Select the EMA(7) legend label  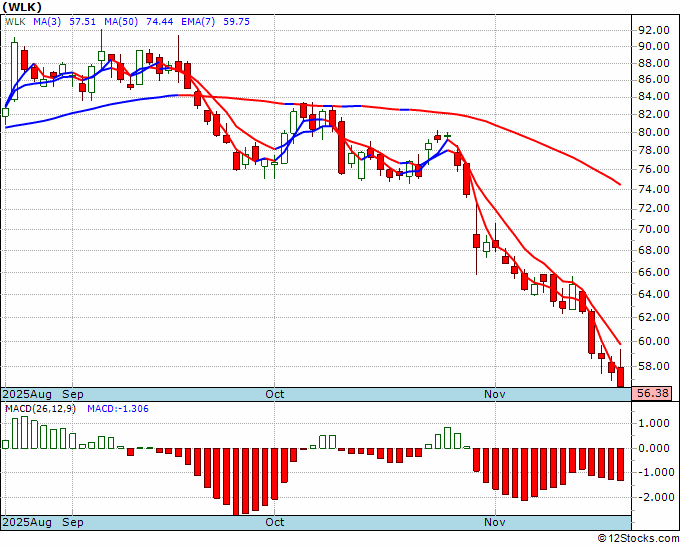pyautogui.click(x=198, y=22)
